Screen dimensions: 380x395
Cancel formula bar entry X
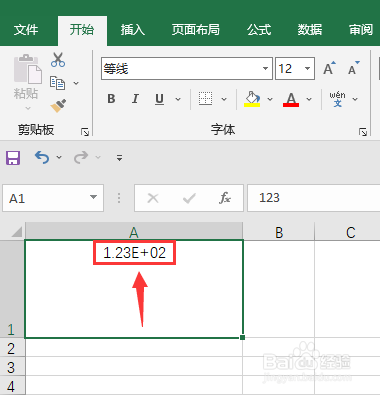[x=153, y=198]
